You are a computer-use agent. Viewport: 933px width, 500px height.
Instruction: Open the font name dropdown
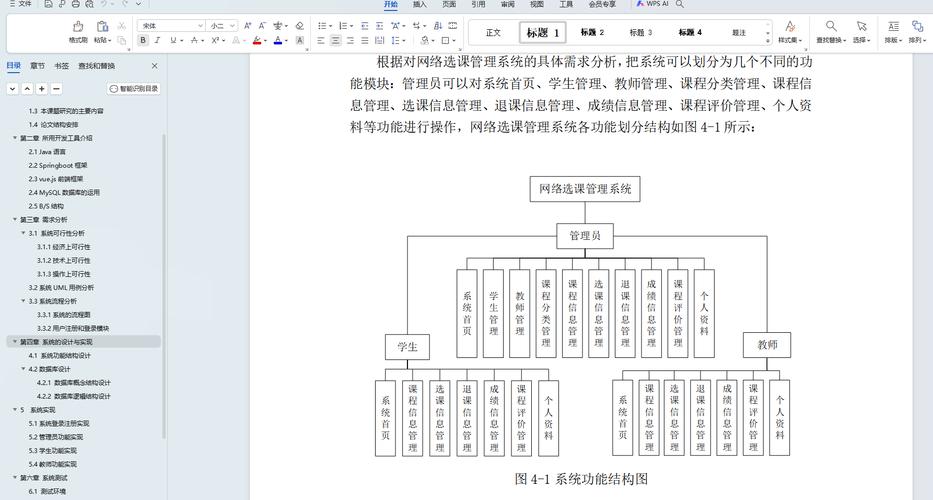200,26
